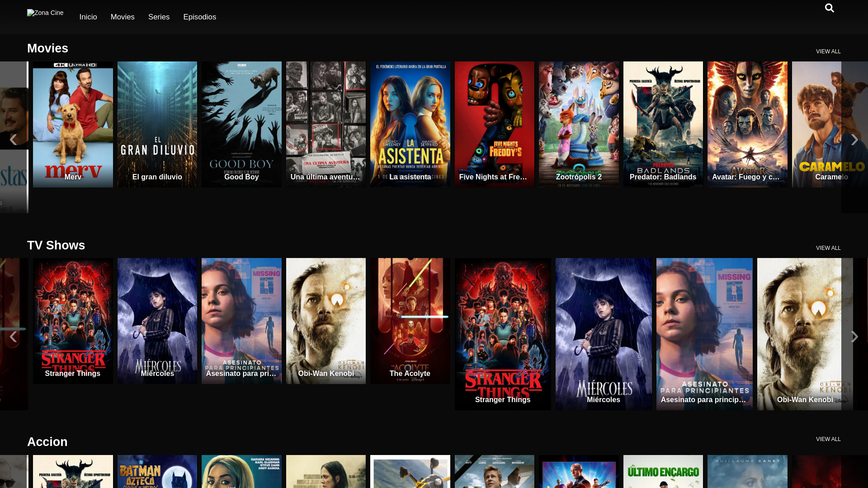Open the Merv movie poster
The image size is (868, 488).
tap(73, 124)
